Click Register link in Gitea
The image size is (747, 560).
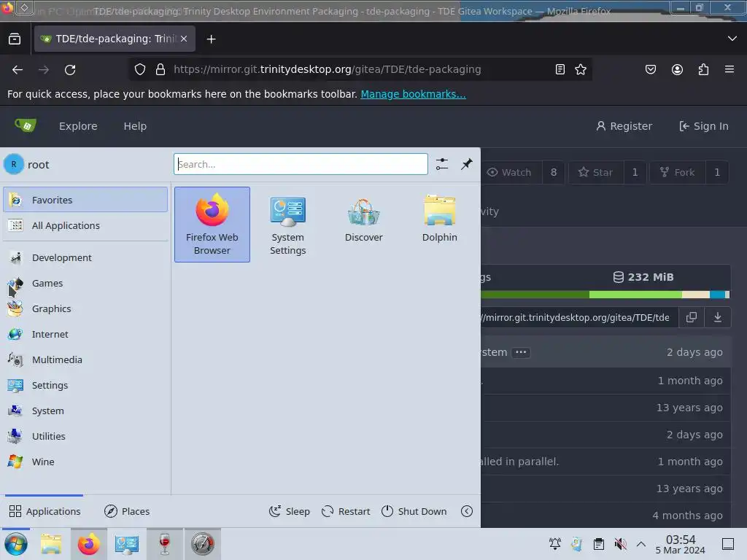[624, 126]
